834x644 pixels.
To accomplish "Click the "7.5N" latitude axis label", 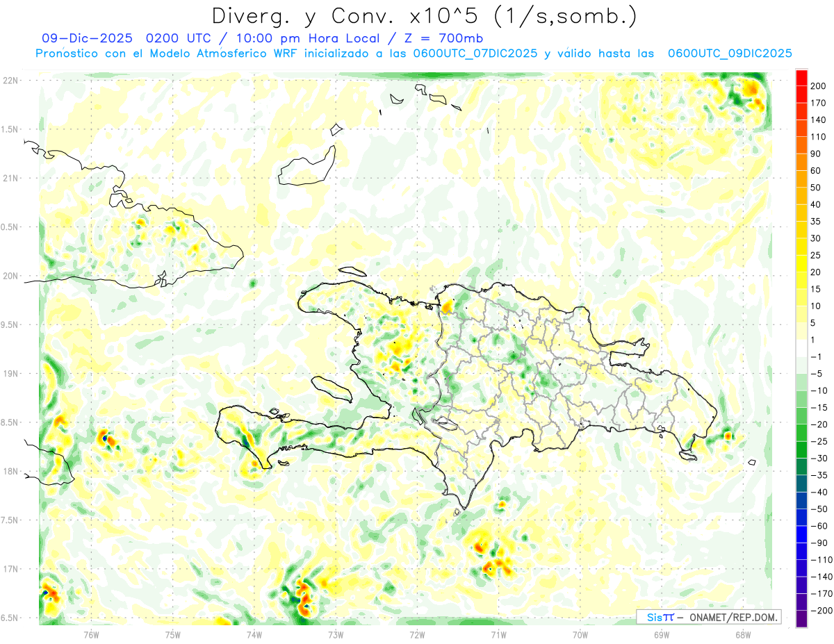I will click(10, 520).
